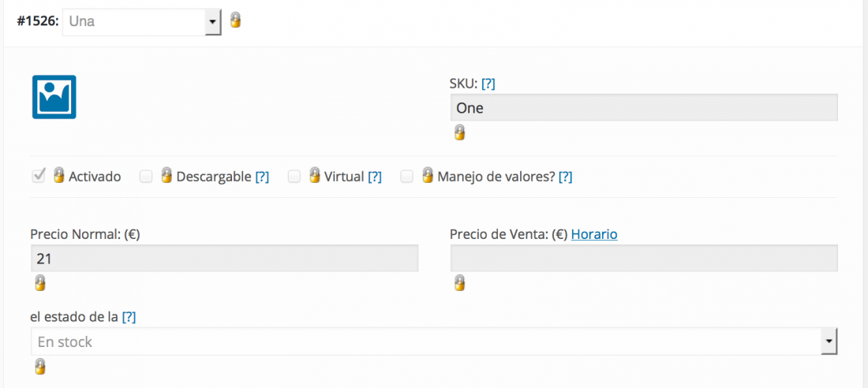
Task: Click the SKU input field showing One
Action: coord(644,107)
